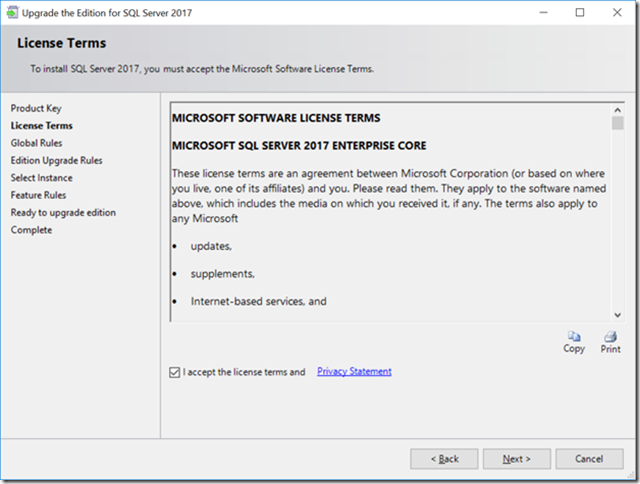Click the license terms scrollbar thumb

618,123
